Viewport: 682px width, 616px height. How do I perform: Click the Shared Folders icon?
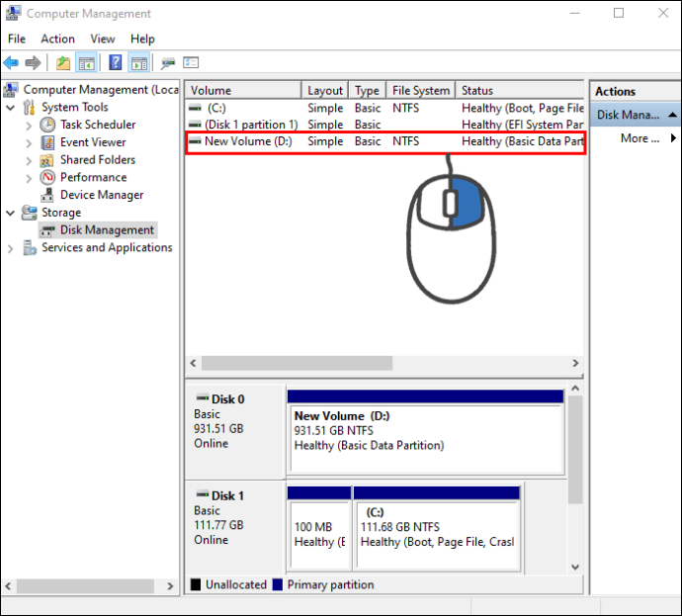(x=47, y=160)
